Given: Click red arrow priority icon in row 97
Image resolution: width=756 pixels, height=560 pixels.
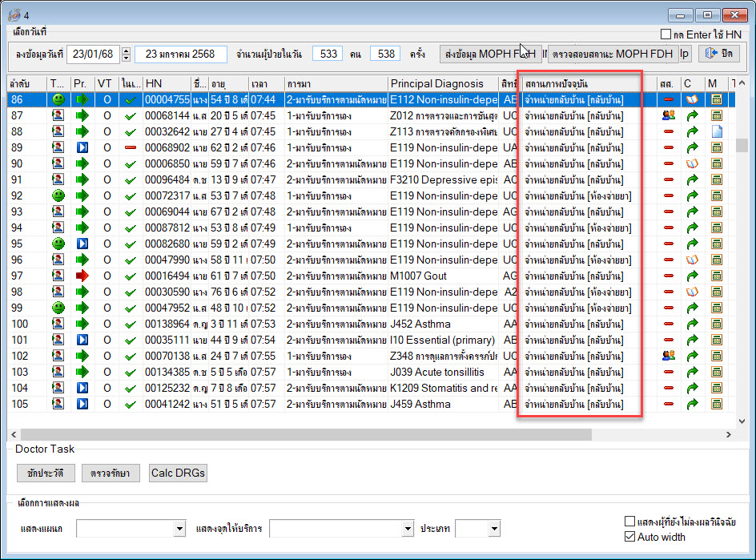Looking at the screenshot, I should pyautogui.click(x=82, y=276).
